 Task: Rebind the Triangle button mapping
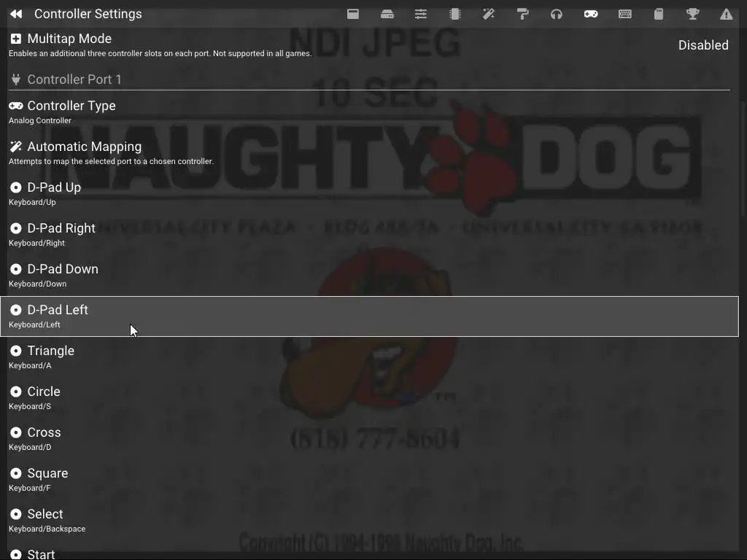coord(369,357)
